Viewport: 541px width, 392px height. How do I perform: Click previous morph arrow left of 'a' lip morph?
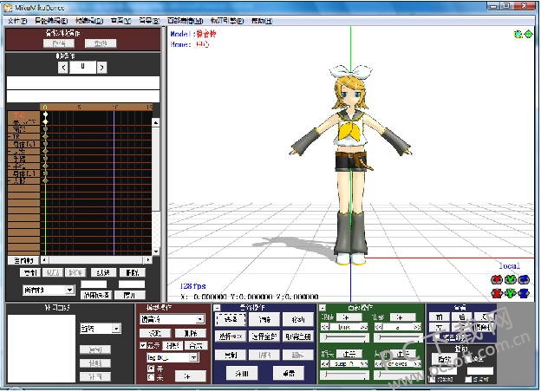[x=379, y=327]
